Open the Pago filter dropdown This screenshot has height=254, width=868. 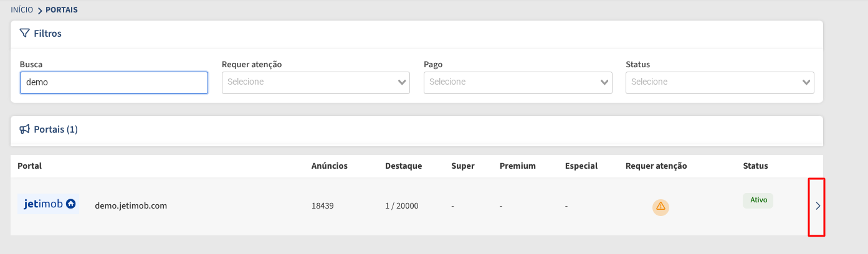(x=518, y=82)
